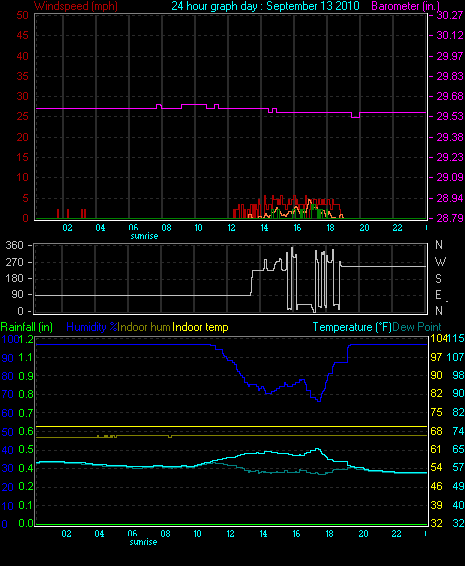Image resolution: width=465 pixels, height=566 pixels.
Task: Click the blue humidity line dip near hour 17
Action: tap(318, 400)
